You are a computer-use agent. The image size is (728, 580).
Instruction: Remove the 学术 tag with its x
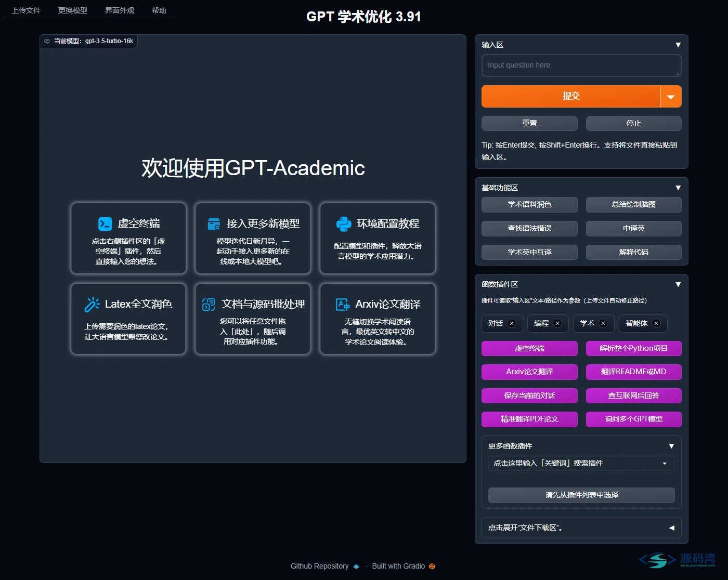point(603,323)
